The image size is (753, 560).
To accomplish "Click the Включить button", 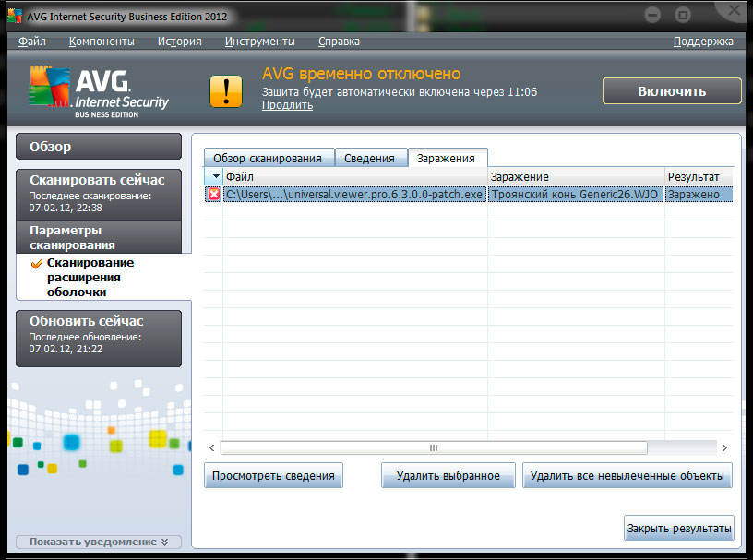I will pyautogui.click(x=672, y=91).
